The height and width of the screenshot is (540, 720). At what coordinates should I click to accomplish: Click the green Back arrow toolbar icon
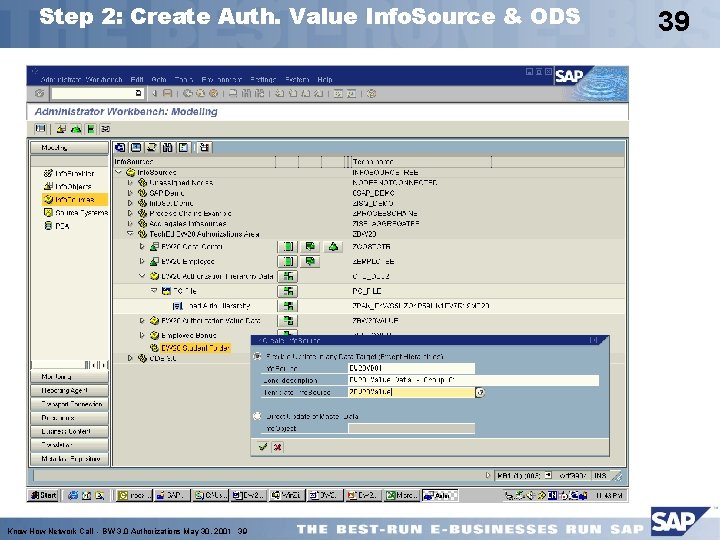click(x=188, y=93)
